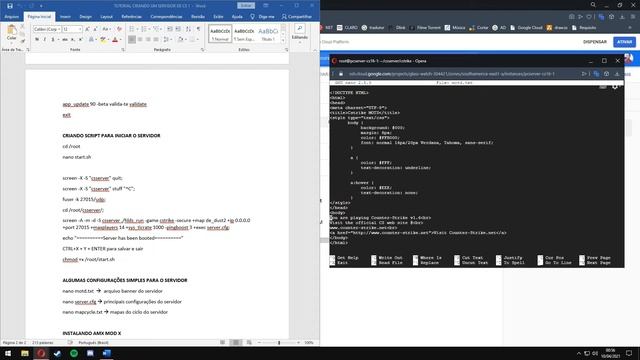
Task: Switch to the Layout tab
Action: (x=106, y=17)
